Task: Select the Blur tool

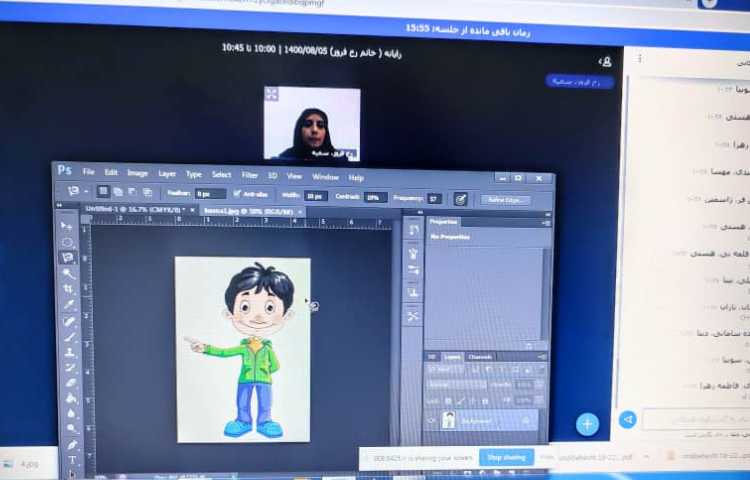Action: 72,413
